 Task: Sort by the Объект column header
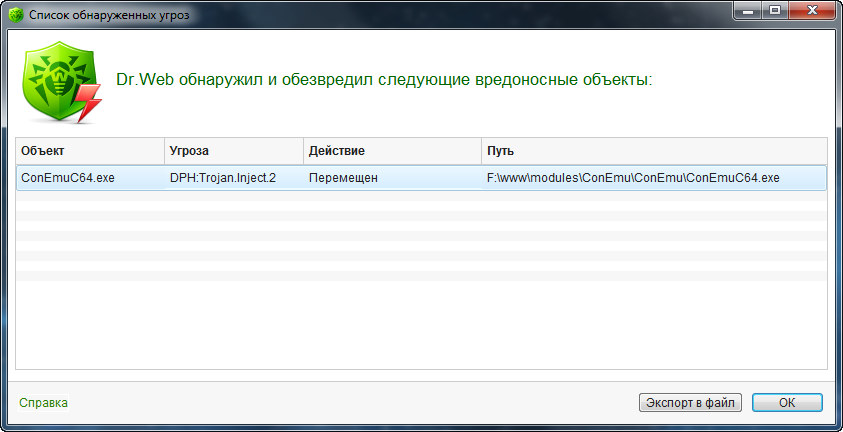coord(90,151)
